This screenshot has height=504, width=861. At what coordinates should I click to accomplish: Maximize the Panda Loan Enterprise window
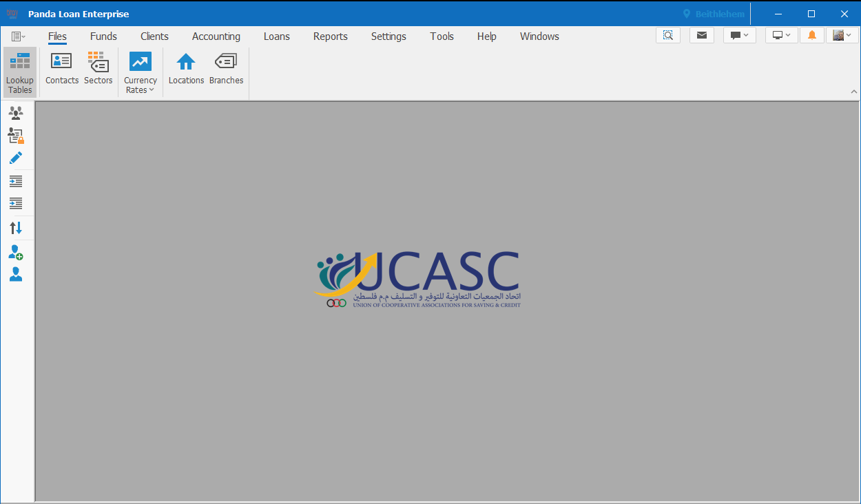[x=811, y=14]
